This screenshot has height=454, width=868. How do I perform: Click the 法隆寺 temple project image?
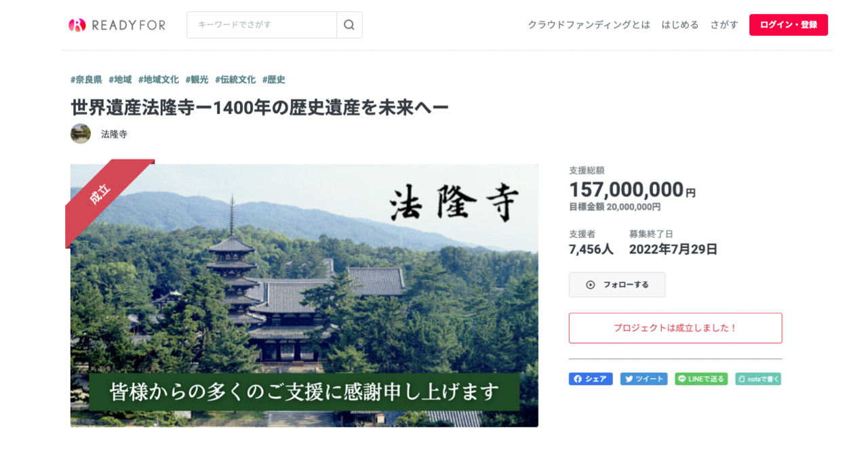(304, 295)
